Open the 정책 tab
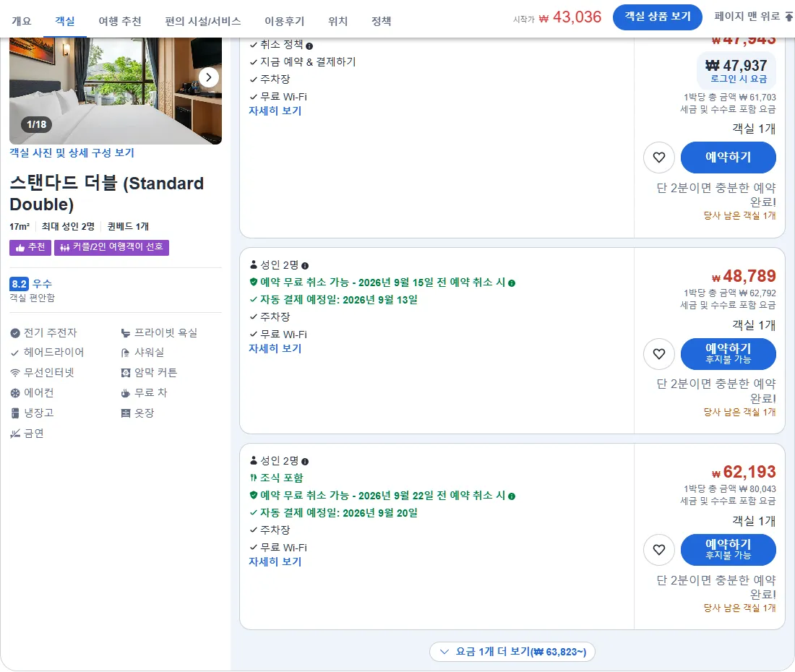The image size is (795, 672). coord(382,21)
